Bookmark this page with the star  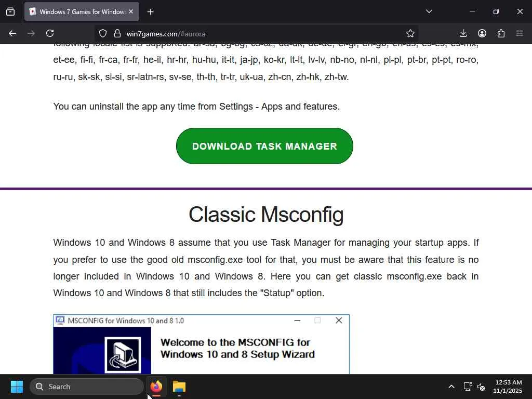tap(410, 33)
